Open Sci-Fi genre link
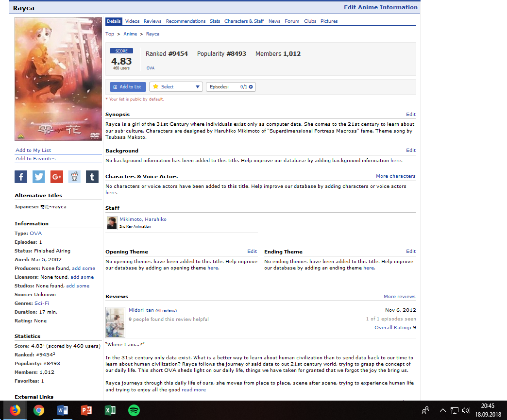507x420 pixels. [42, 303]
